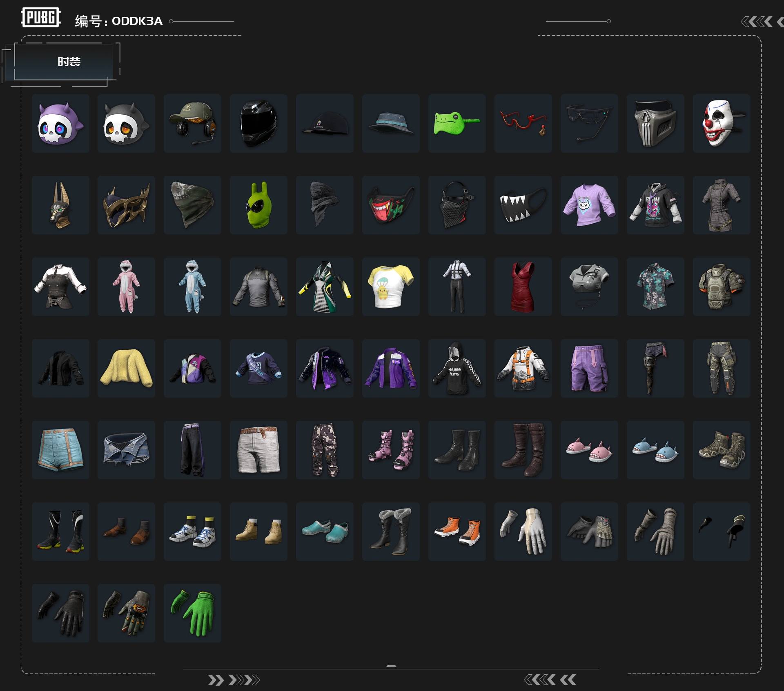784x691 pixels.
Task: Choose the red-lips printed face mask
Action: (391, 205)
